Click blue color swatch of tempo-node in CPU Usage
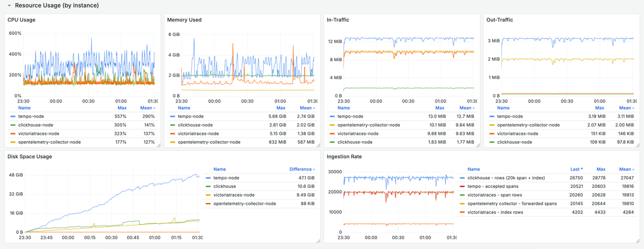The height and width of the screenshot is (249, 644). (13, 116)
